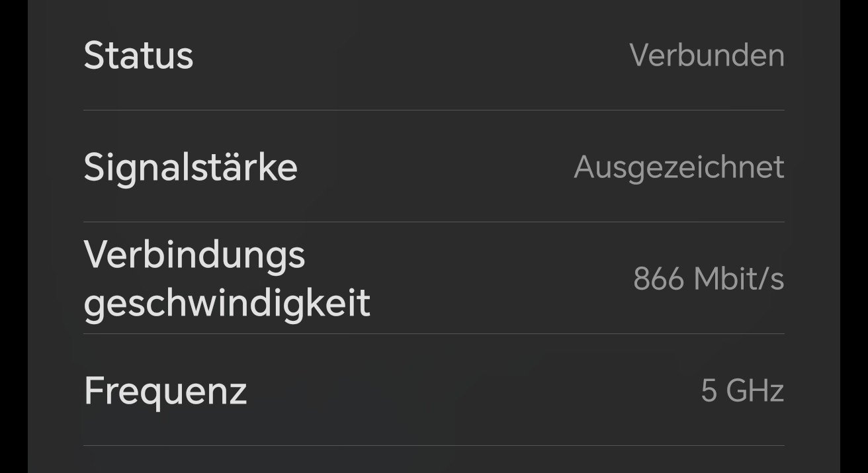The height and width of the screenshot is (473, 868).
Task: Click the black border on the right edge
Action: [854, 236]
